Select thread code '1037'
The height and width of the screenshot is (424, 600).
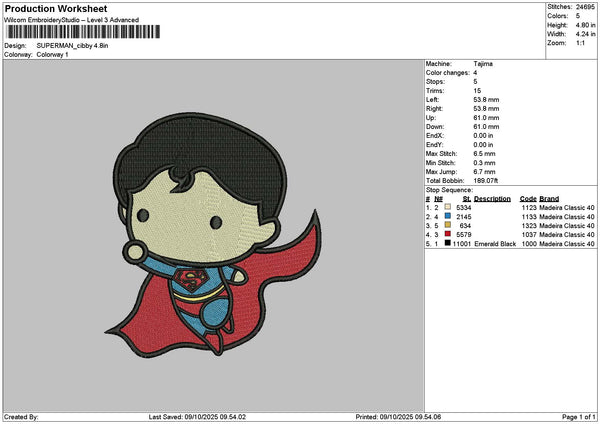529,235
